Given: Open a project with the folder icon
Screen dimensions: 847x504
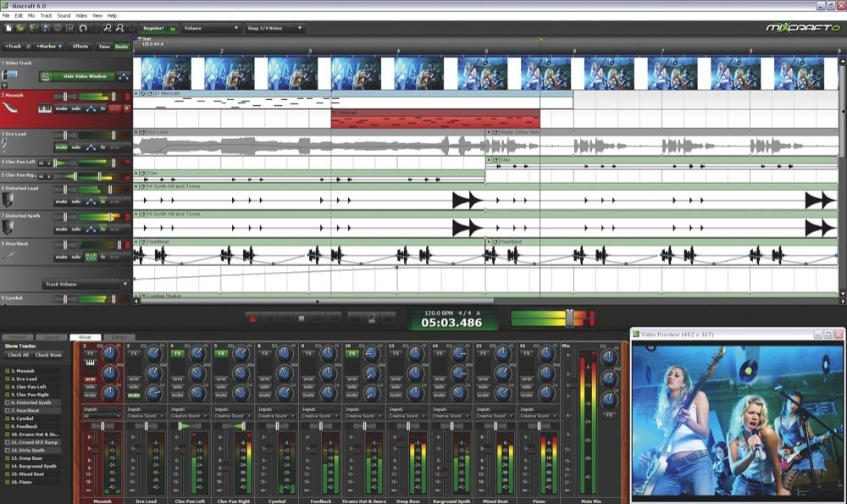Looking at the screenshot, I should pyautogui.click(x=20, y=28).
